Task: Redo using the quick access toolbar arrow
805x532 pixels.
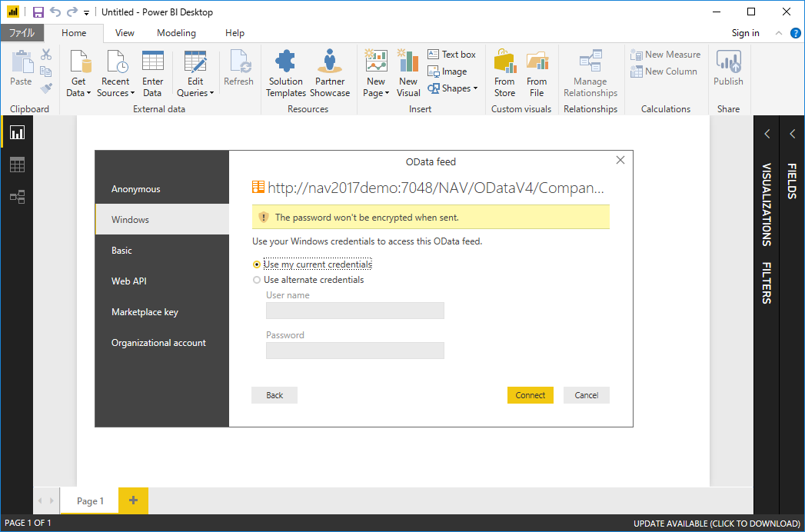Action: pyautogui.click(x=72, y=12)
